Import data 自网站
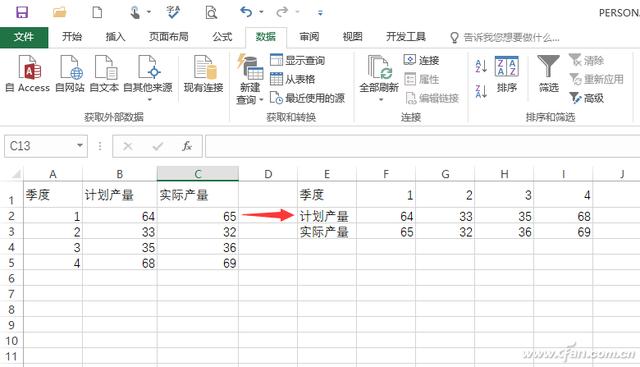This screenshot has width=640, height=367. (70, 73)
